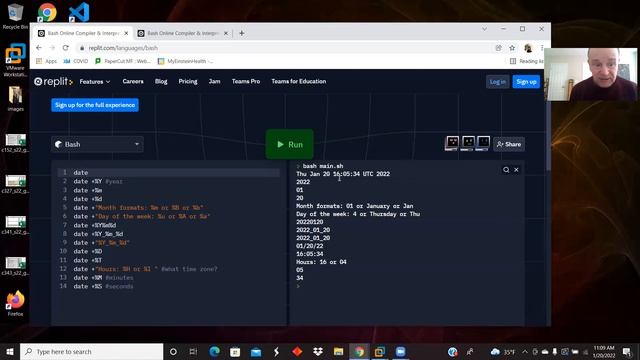Click the browser forward arrow
Screen dimensions: 640x360
(x=52, y=48)
